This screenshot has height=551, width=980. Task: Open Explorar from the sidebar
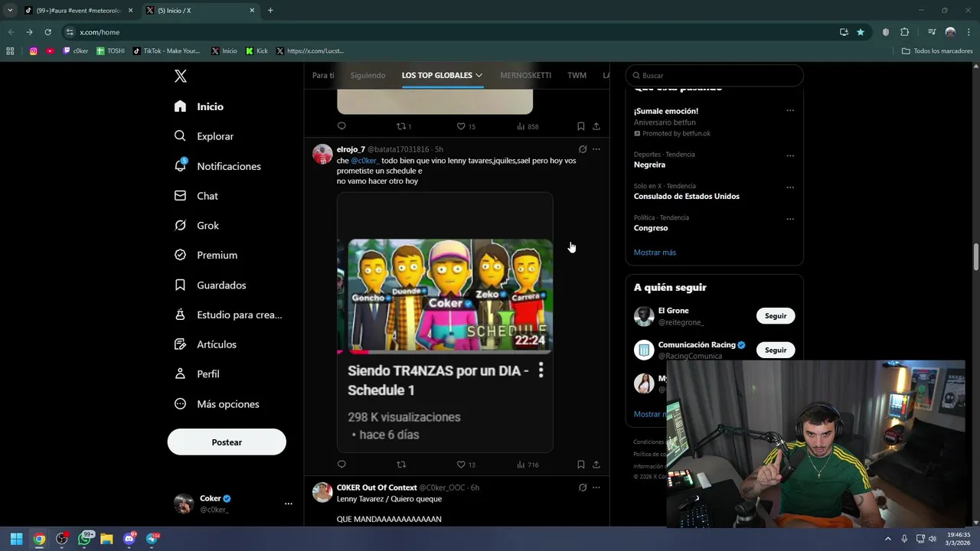click(x=204, y=136)
